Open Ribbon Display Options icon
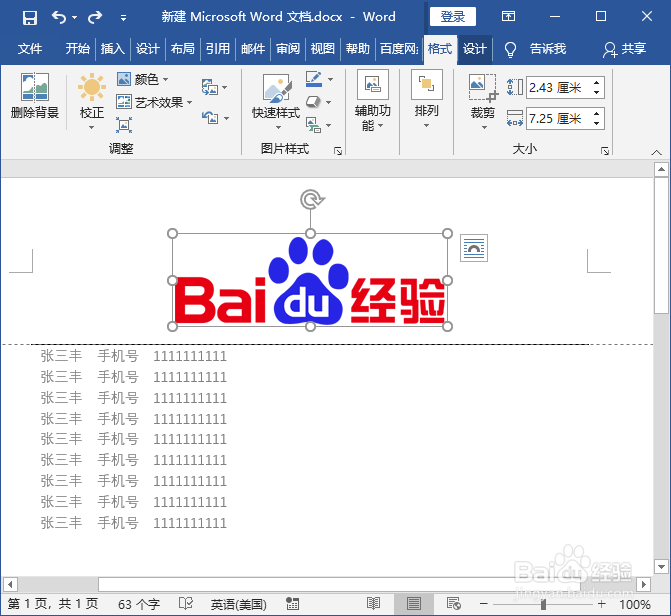The image size is (671, 616). tap(508, 17)
